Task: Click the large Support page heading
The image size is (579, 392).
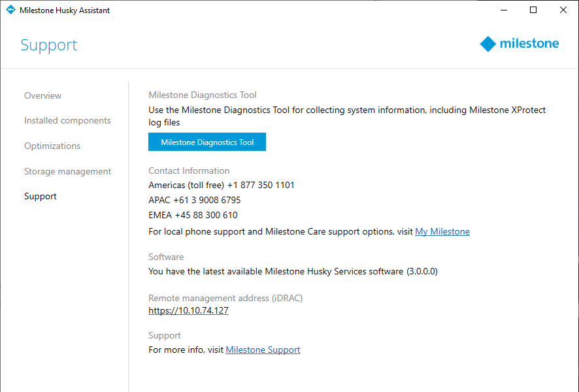Action: [x=48, y=45]
